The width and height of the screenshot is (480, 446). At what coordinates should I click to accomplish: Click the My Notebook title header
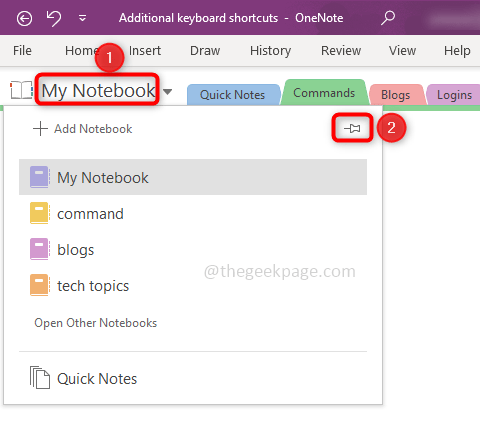pos(98,90)
